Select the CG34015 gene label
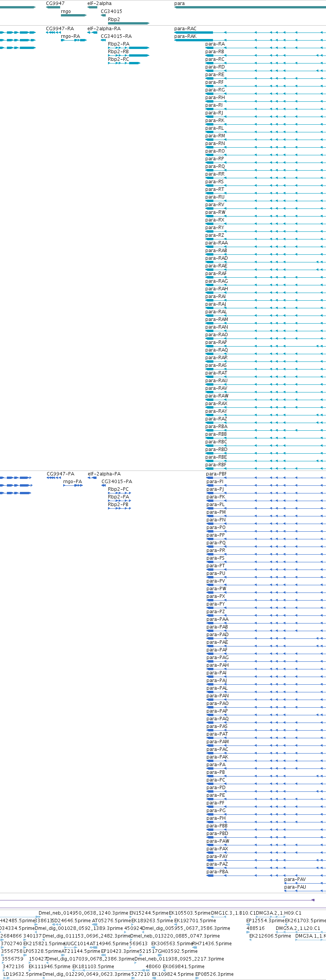326x980 pixels. click(x=111, y=11)
